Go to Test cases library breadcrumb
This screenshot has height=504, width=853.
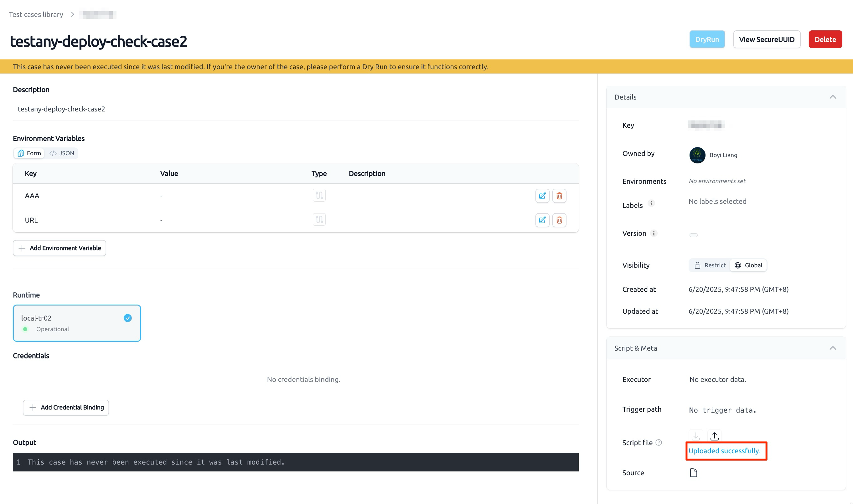click(x=36, y=14)
